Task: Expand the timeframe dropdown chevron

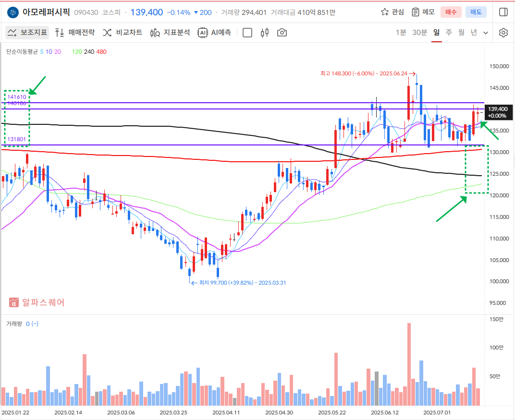Action: pos(486,33)
